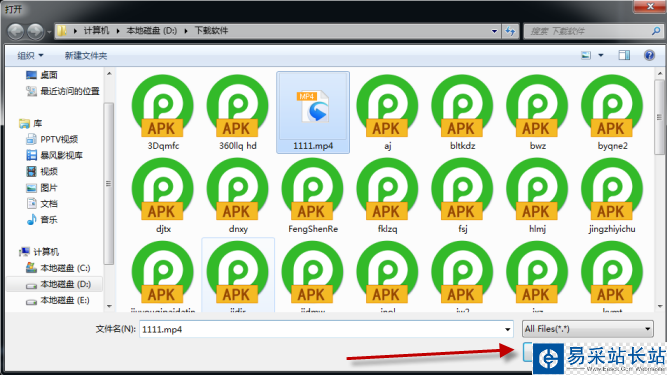Open 文档 library
Image resolution: width=667 pixels, height=375 pixels.
click(x=42, y=204)
